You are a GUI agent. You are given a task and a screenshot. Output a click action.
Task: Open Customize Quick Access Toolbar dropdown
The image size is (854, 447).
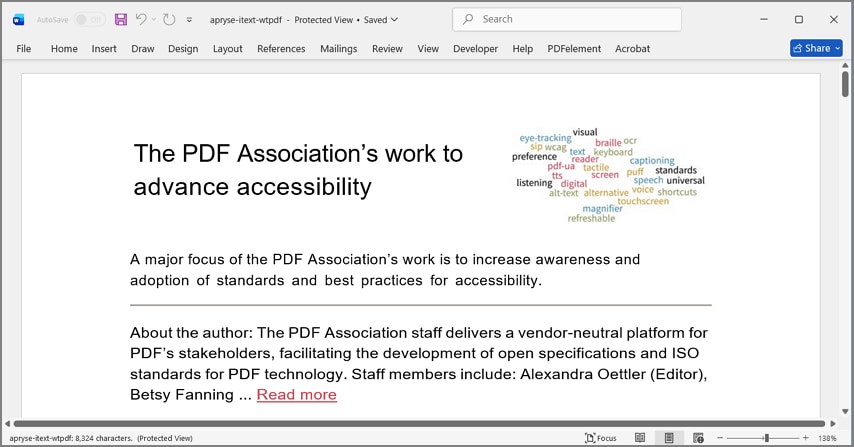(189, 20)
